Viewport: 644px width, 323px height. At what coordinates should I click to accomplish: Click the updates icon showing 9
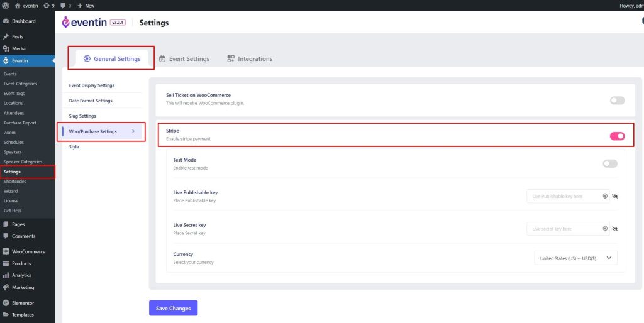[x=47, y=6]
